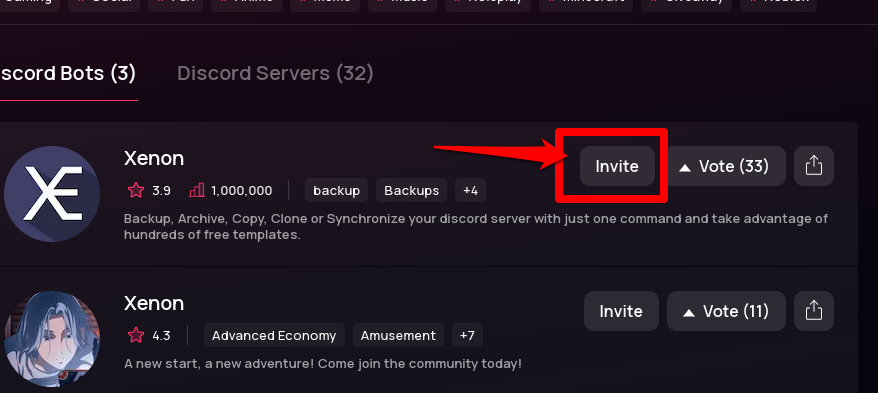Open the first Xenon bot title link
878x393 pixels.
click(x=154, y=158)
